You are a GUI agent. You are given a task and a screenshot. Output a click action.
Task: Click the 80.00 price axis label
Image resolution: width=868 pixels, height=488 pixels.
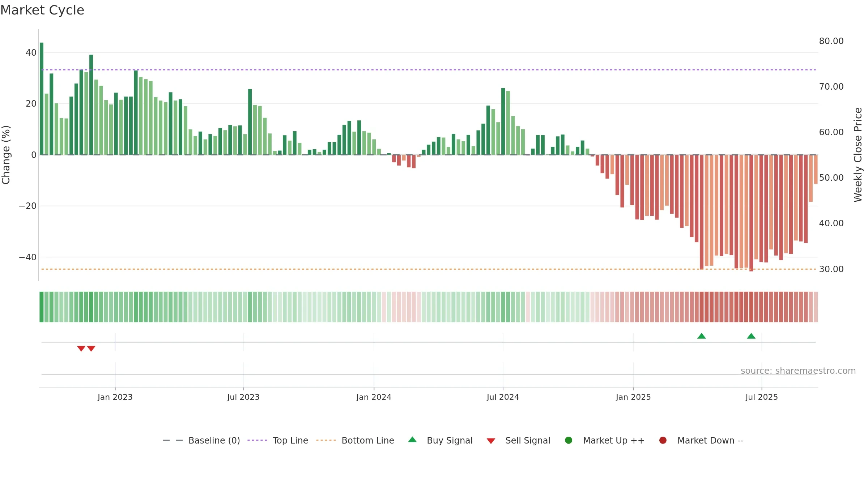pos(831,41)
